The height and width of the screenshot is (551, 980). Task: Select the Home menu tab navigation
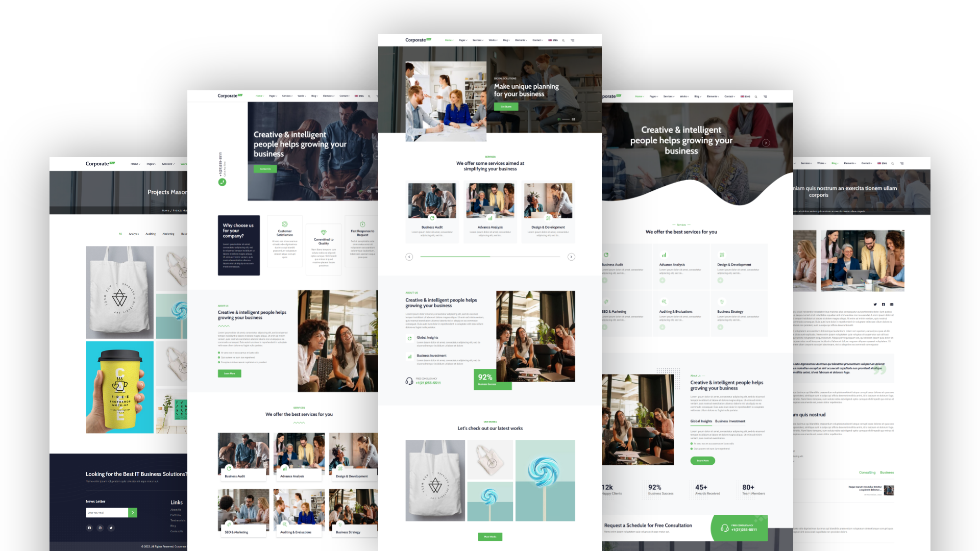tap(448, 40)
